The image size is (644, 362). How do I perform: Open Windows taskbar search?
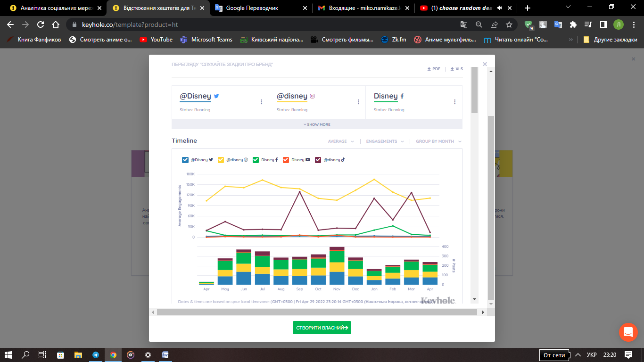[26, 354]
